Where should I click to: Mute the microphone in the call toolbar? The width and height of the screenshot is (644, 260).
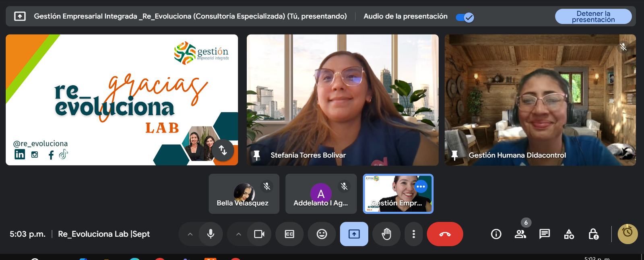pos(211,234)
